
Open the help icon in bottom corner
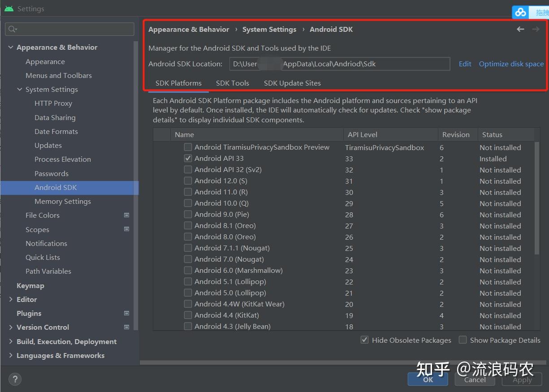pos(15,379)
